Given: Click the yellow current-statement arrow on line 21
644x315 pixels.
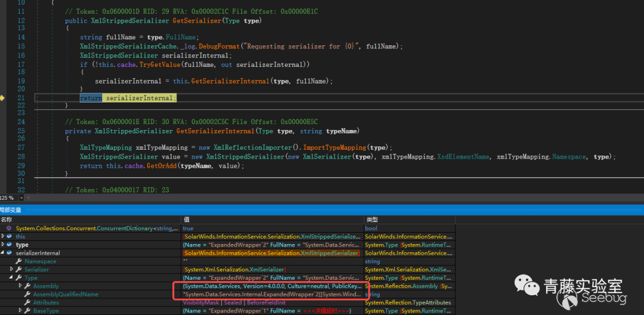Looking at the screenshot, I should (x=2, y=98).
